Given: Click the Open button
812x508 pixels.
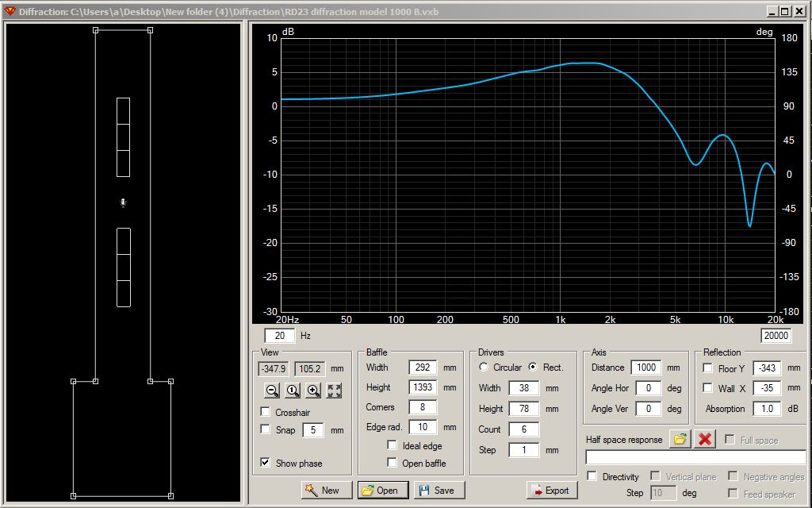Looking at the screenshot, I should click(383, 490).
